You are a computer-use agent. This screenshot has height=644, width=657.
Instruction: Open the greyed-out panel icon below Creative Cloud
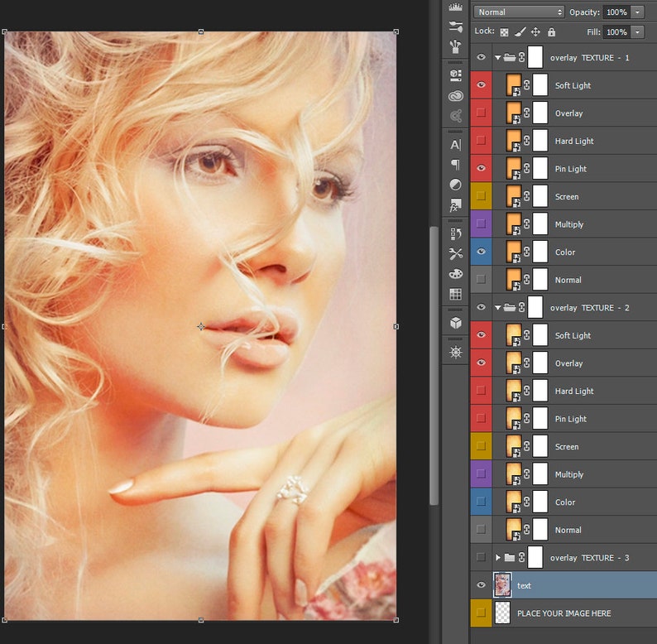point(455,116)
